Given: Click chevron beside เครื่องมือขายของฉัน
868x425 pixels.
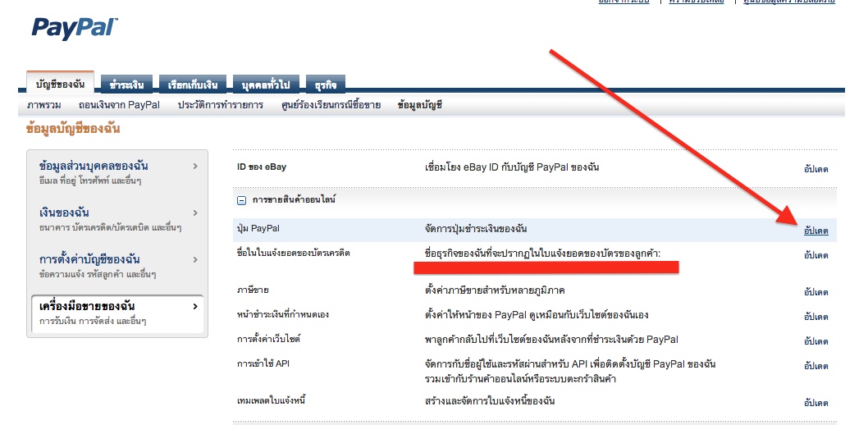Looking at the screenshot, I should [x=195, y=306].
